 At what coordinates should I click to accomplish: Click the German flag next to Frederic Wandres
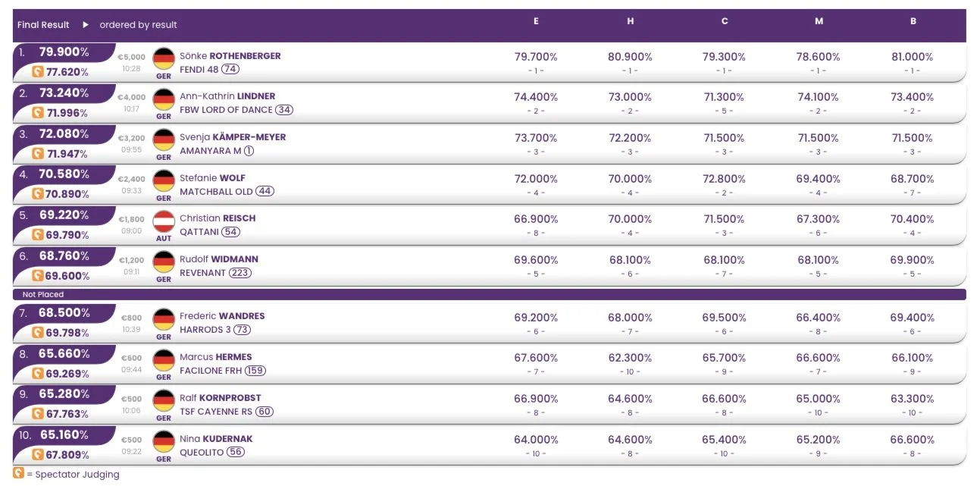(164, 319)
